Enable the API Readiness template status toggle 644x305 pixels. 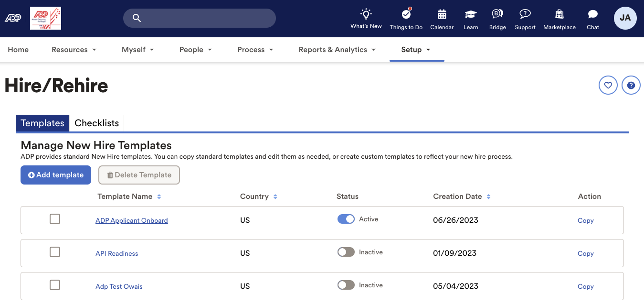(346, 251)
